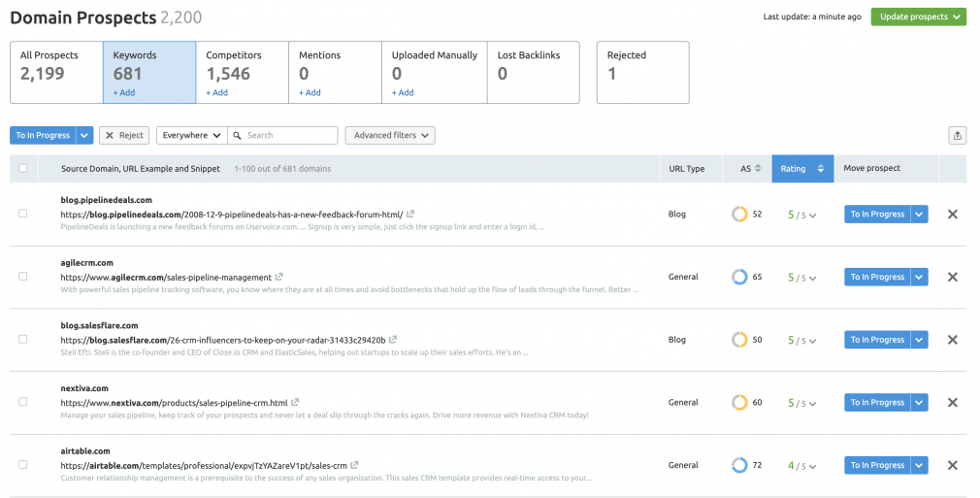This screenshot has width=980, height=498.
Task: Remove agilecrm.com prospect with X icon
Action: 953,277
